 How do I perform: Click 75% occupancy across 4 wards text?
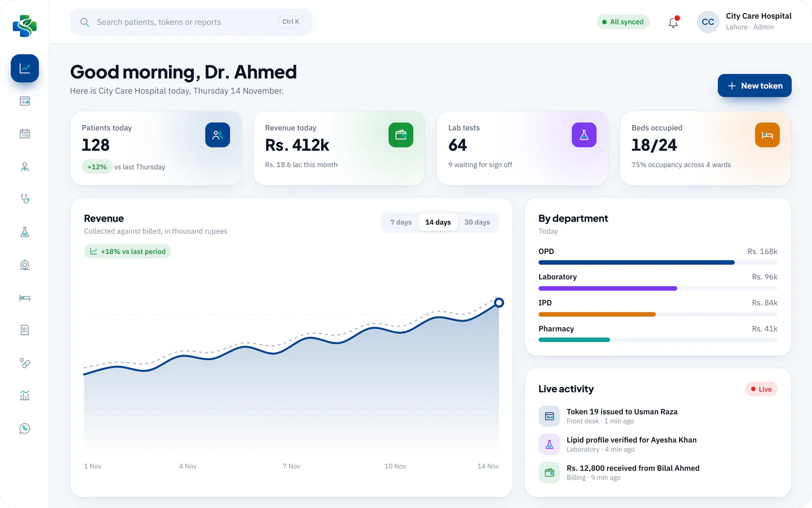[x=681, y=165]
